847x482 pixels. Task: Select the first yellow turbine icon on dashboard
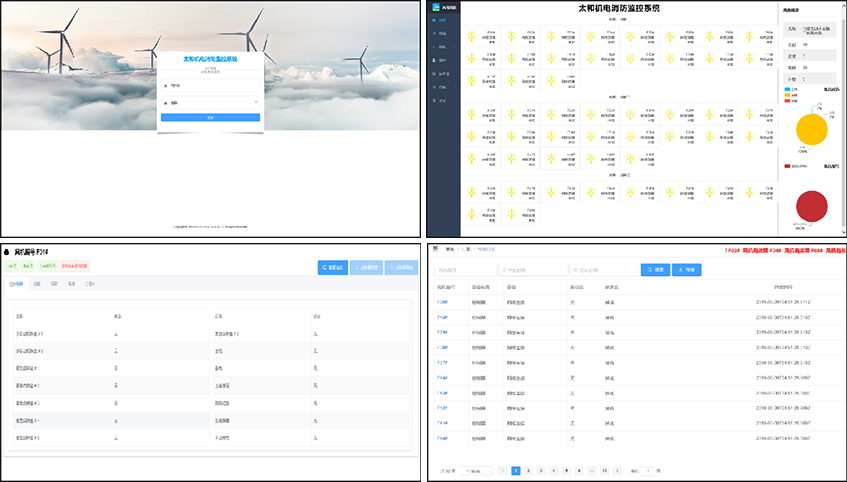[472, 37]
